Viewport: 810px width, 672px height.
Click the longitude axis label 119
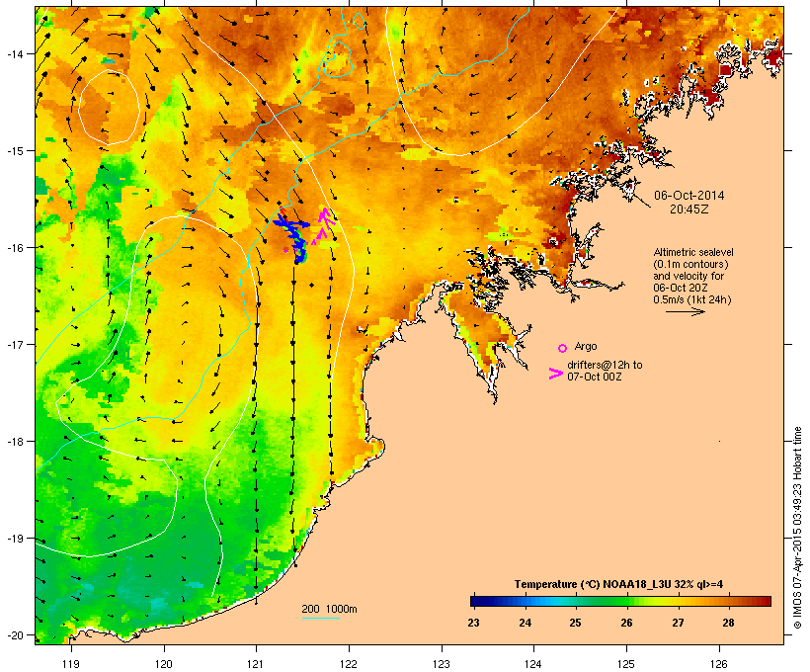point(71,664)
